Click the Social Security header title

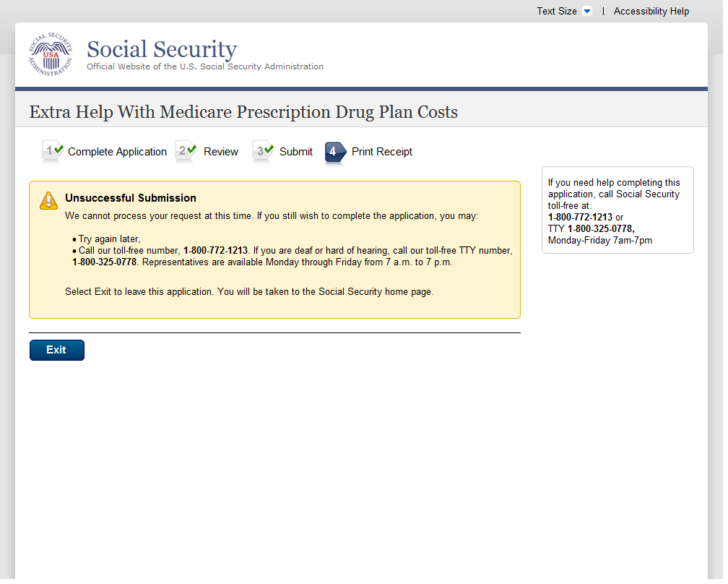(x=162, y=49)
